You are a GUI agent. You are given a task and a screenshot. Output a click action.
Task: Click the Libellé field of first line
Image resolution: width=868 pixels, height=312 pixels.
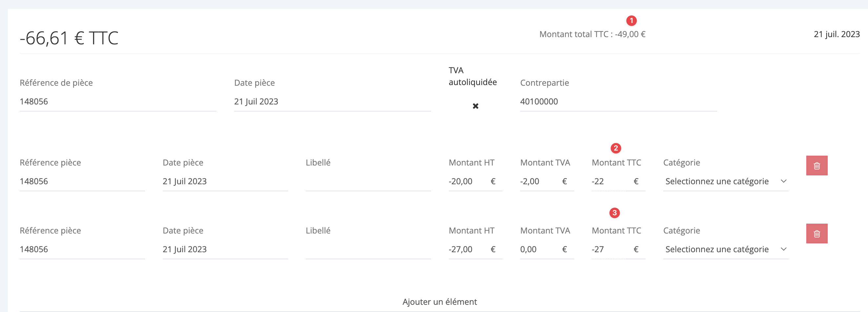[x=368, y=182]
